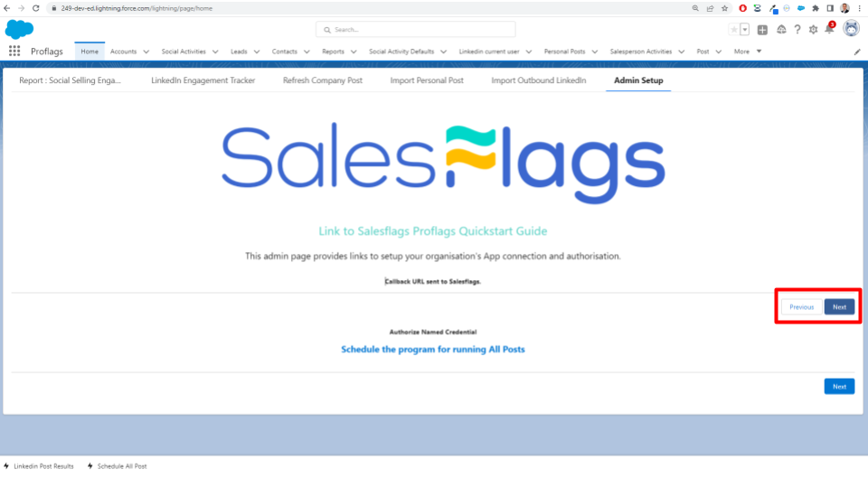This screenshot has width=868, height=488.
Task: Open Schedule the program for running All Posts link
Action: 433,350
